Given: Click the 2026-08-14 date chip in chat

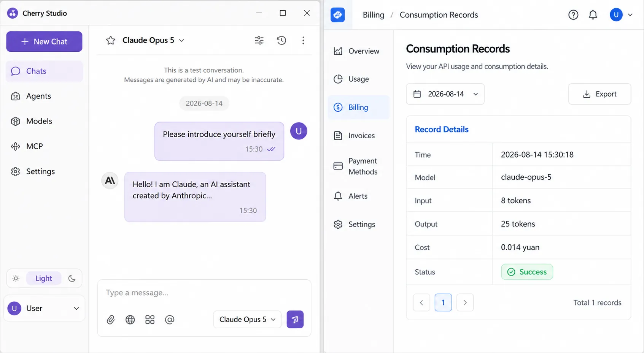Looking at the screenshot, I should (x=204, y=103).
